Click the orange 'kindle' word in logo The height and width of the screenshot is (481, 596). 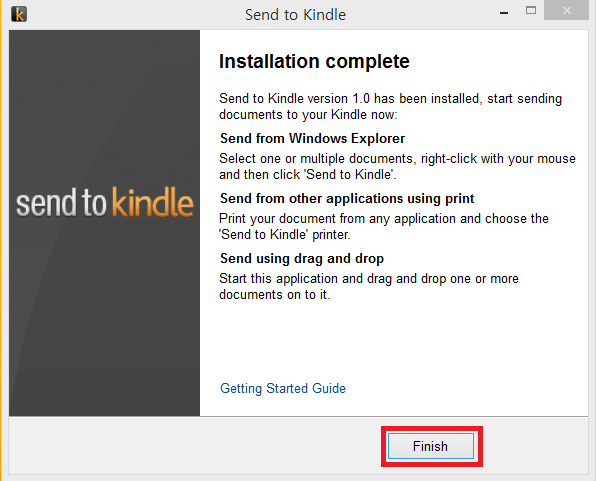click(x=153, y=203)
